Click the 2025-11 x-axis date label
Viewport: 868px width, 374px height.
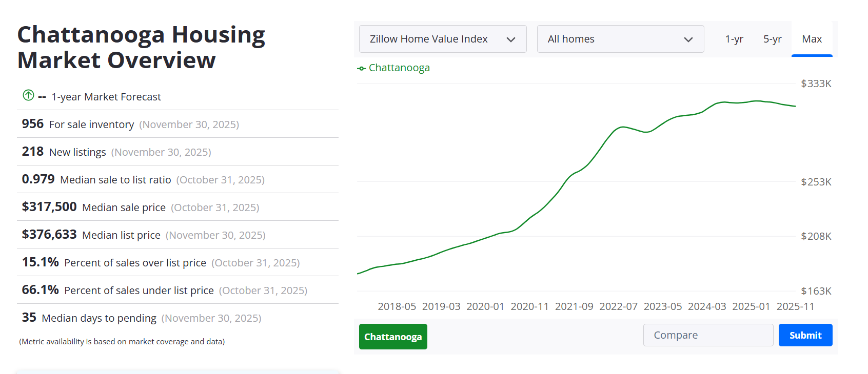click(x=795, y=306)
